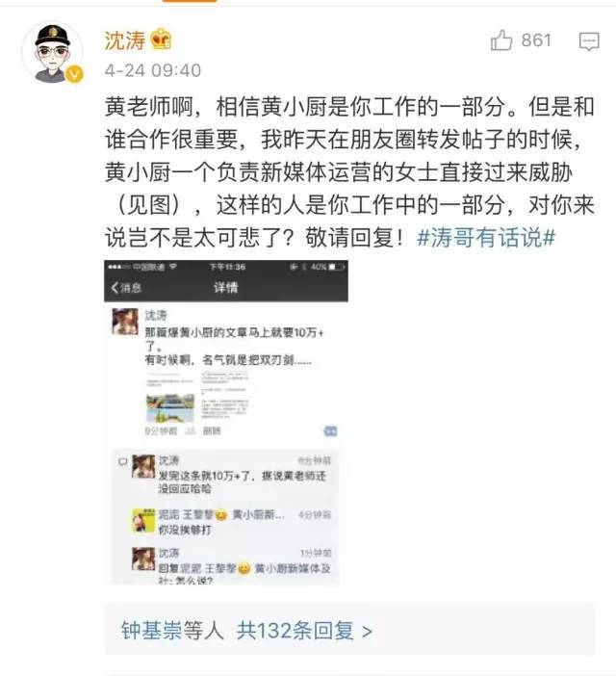The width and height of the screenshot is (616, 676).
Task: Open comments via speech bubble icon
Action: point(589,41)
